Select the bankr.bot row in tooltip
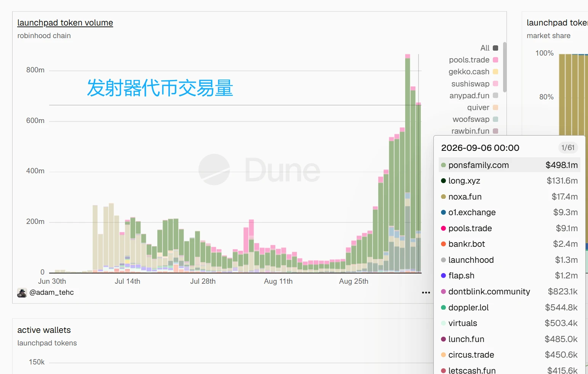 [x=509, y=244]
